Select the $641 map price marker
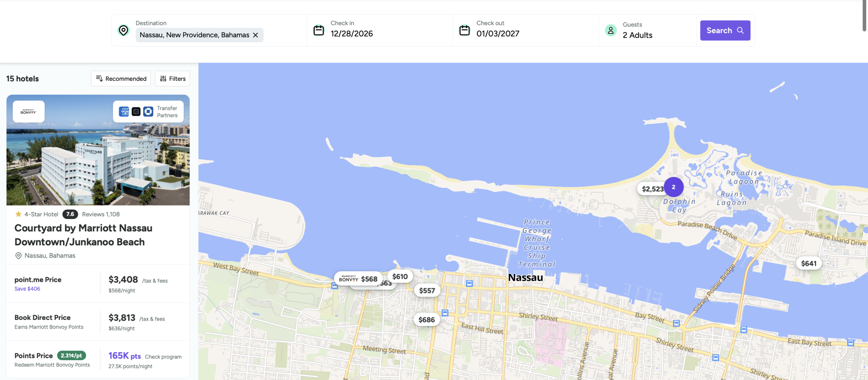Screen dimensions: 868x380 point(809,263)
